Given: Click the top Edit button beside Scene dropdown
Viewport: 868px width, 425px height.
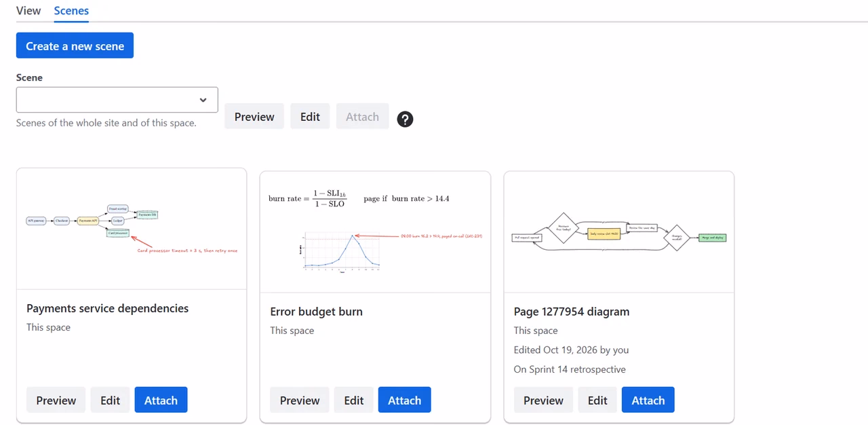Looking at the screenshot, I should click(x=310, y=117).
